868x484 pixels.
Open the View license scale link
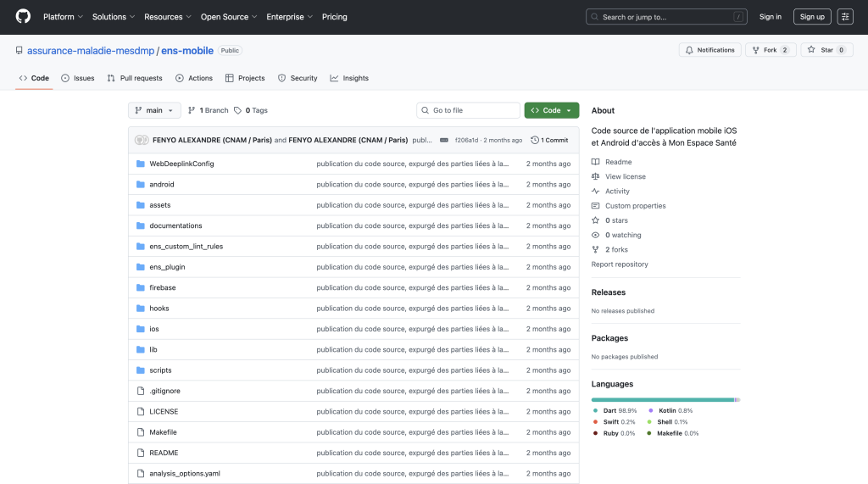(625, 176)
